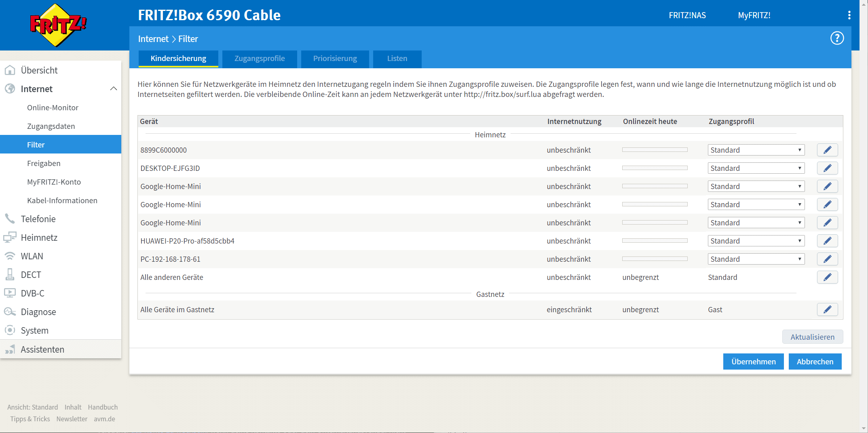Edit HUAWEI-P20-Pro device via pencil icon
Screen dimensions: 868x433
click(827, 241)
